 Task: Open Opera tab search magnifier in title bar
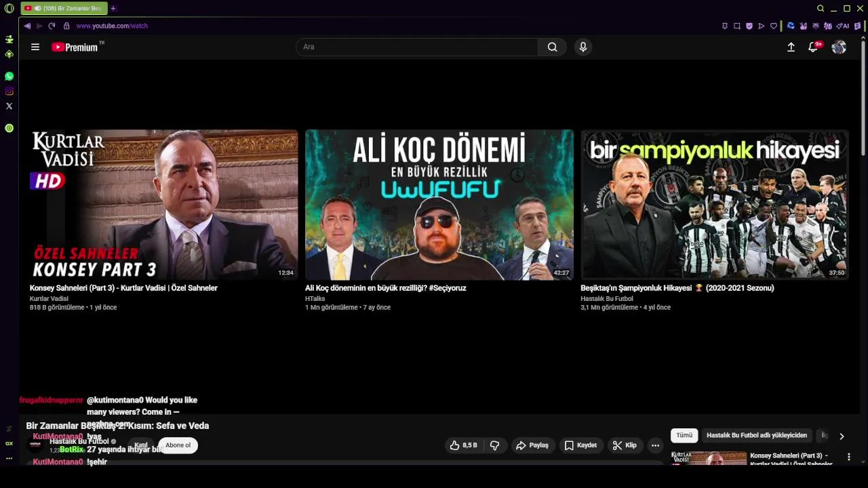click(x=821, y=8)
